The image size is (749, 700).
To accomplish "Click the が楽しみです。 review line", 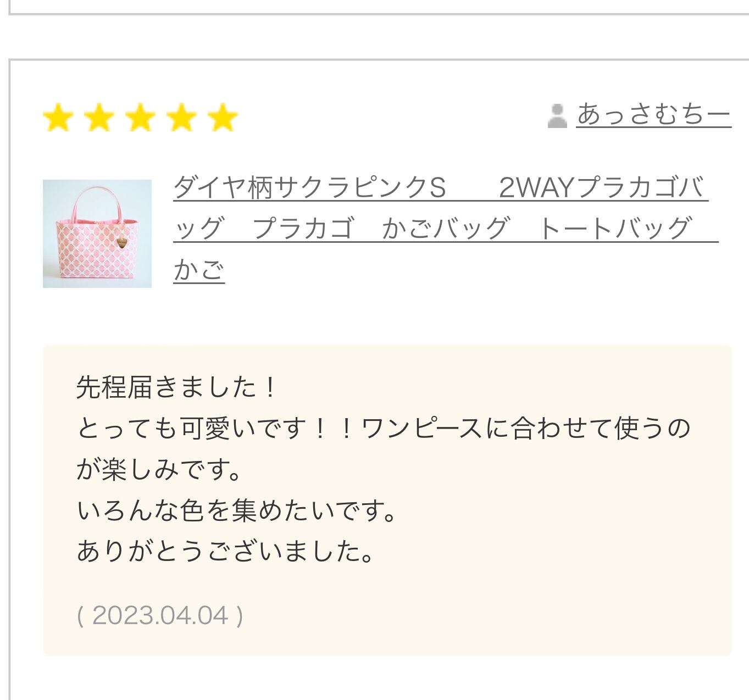I will click(x=159, y=469).
